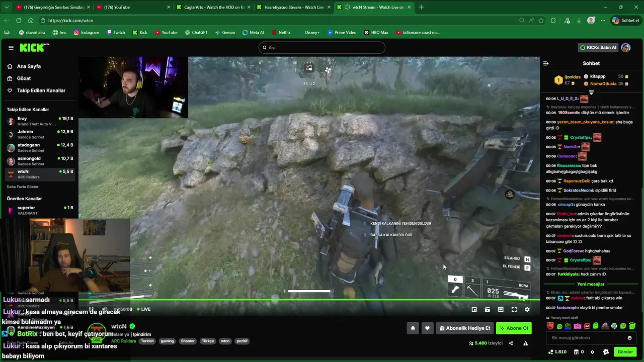The image size is (644, 362).
Task: Open browser three-dot settings menu
Action: [x=602, y=21]
